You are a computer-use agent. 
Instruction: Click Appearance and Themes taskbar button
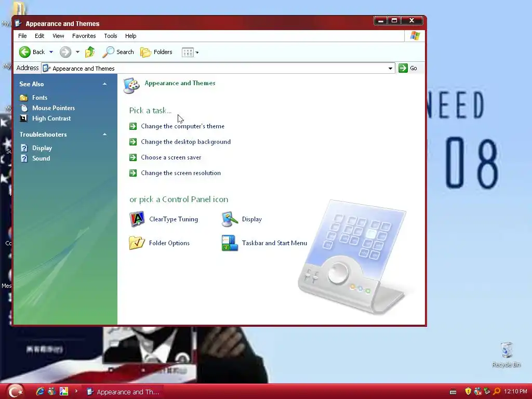coord(124,392)
